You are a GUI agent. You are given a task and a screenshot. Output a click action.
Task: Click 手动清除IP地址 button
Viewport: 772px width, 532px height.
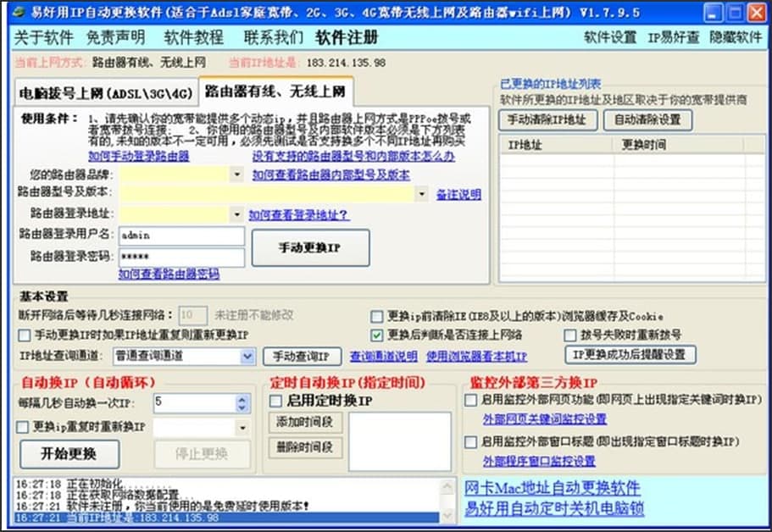[x=547, y=120]
